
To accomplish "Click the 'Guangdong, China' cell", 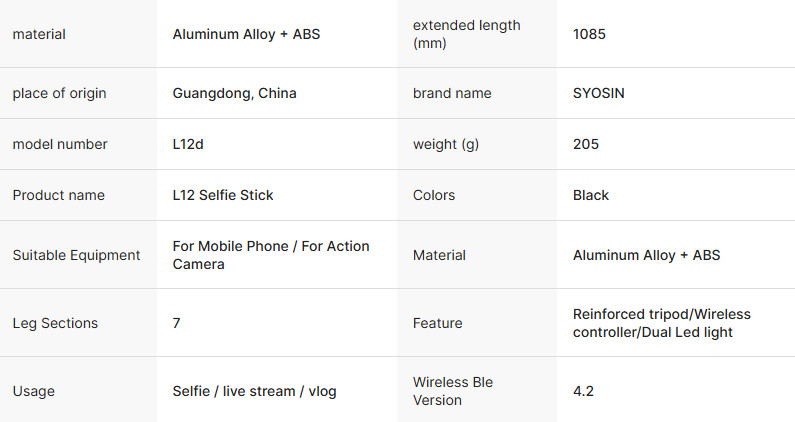I will coord(234,93).
